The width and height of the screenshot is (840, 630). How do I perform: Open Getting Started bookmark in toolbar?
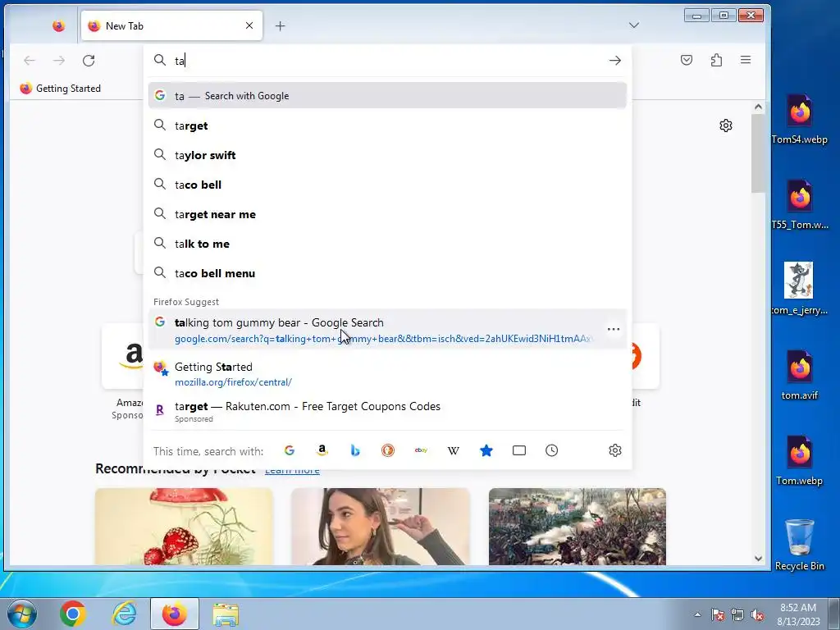tap(61, 89)
